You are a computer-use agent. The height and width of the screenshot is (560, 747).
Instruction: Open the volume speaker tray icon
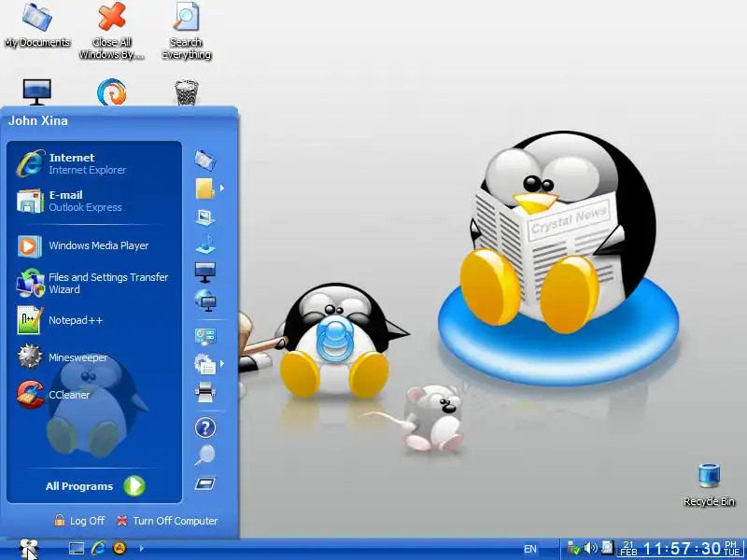(591, 548)
